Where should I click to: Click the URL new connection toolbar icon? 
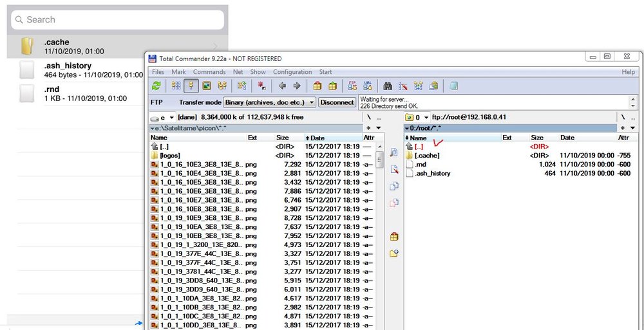tap(367, 86)
